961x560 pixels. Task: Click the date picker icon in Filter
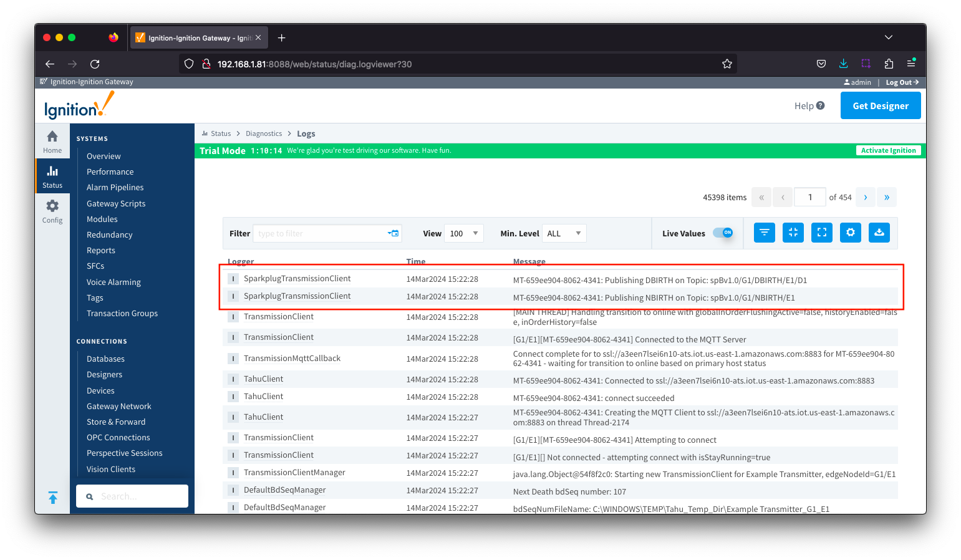pos(393,233)
